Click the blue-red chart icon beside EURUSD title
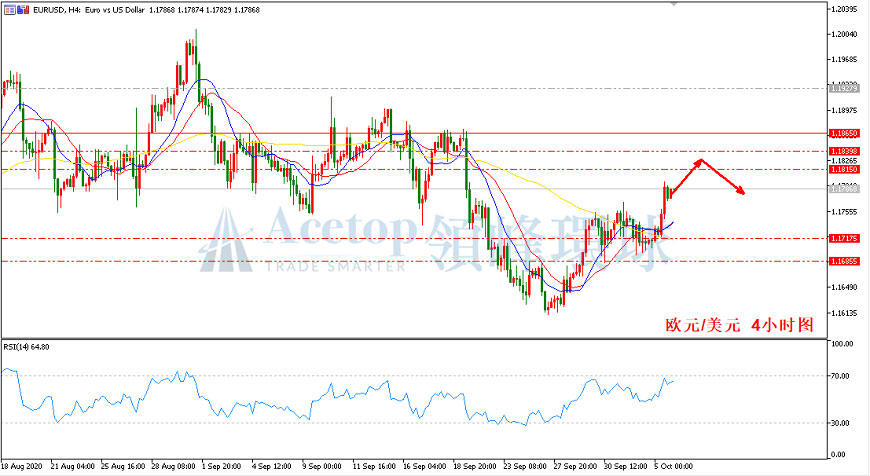Image resolution: width=870 pixels, height=476 pixels. [23, 9]
